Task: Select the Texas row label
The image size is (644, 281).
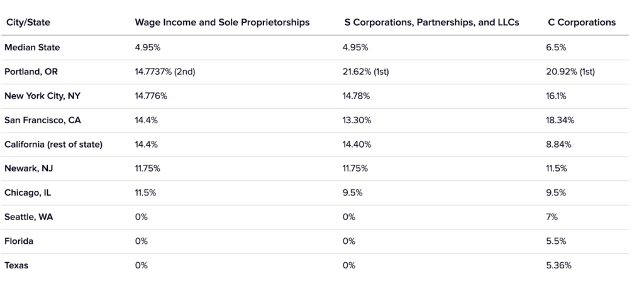Action: 16,265
